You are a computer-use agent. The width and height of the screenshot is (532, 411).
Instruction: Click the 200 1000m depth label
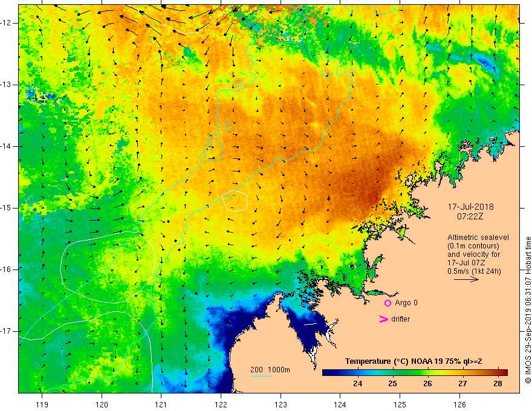tap(270, 370)
